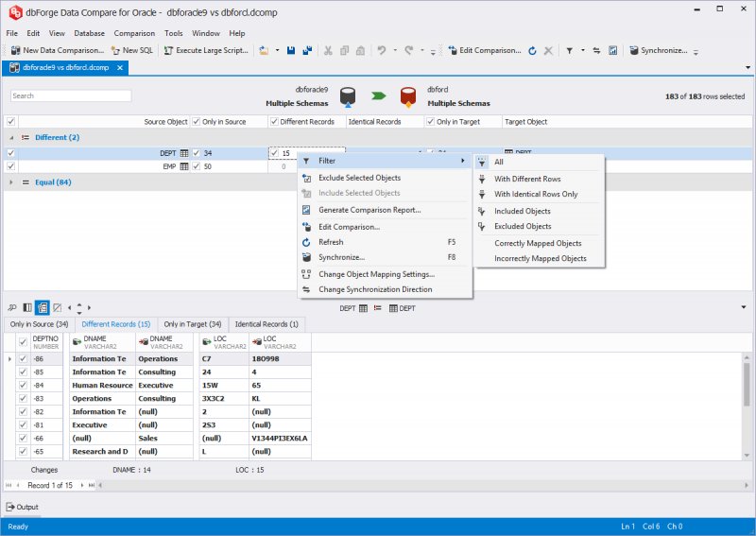Click the Output panel button
756x536 pixels.
pos(22,507)
